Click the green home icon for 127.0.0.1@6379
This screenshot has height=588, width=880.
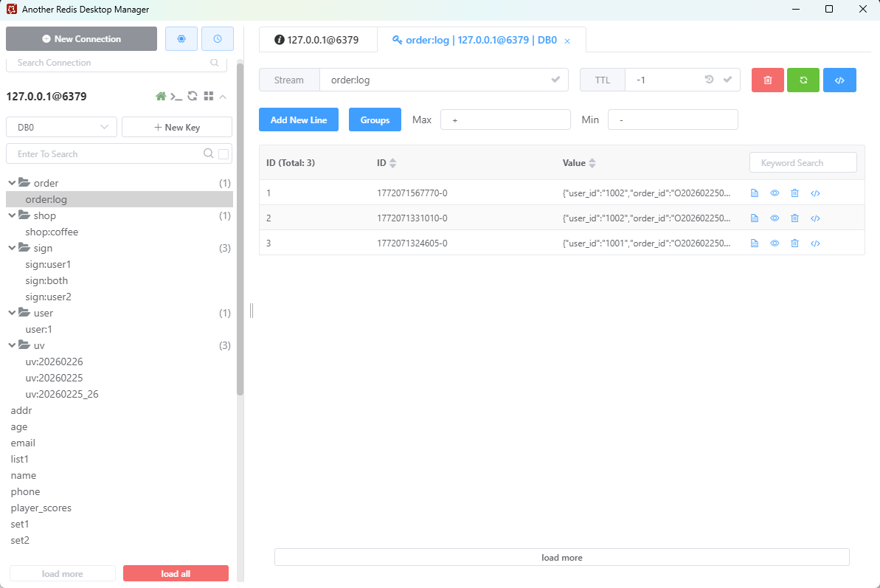click(x=161, y=96)
